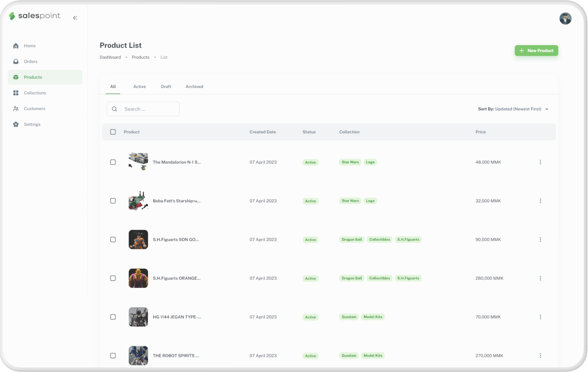Click the Price column header
Image resolution: width=588 pixels, height=372 pixels.
481,132
